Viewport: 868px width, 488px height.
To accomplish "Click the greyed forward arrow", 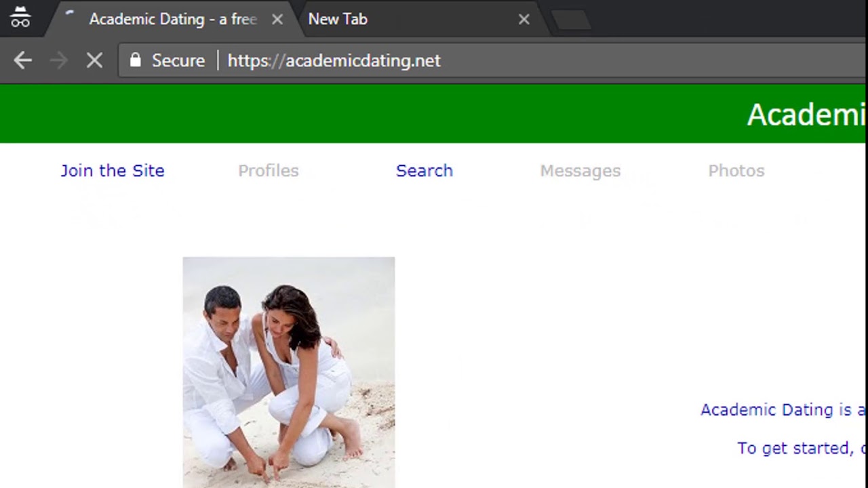I will 59,60.
